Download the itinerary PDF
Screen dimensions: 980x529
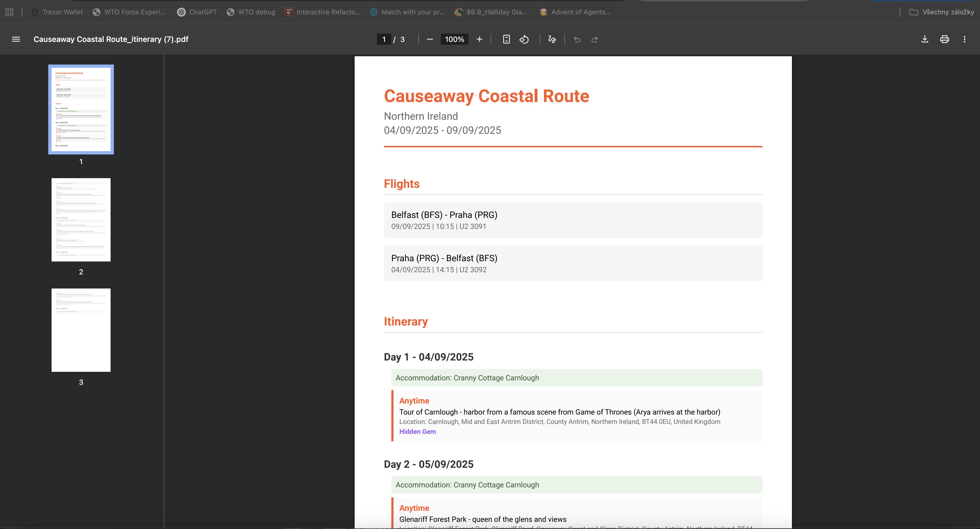(x=925, y=39)
